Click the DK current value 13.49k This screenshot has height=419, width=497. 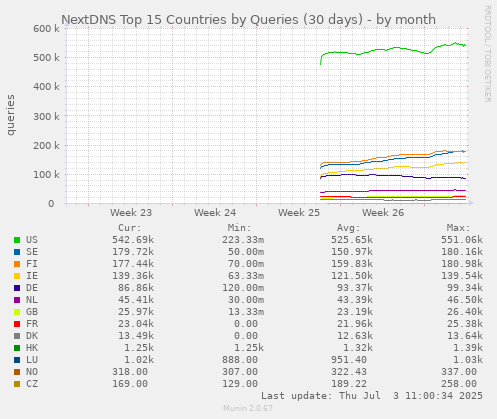pos(136,336)
